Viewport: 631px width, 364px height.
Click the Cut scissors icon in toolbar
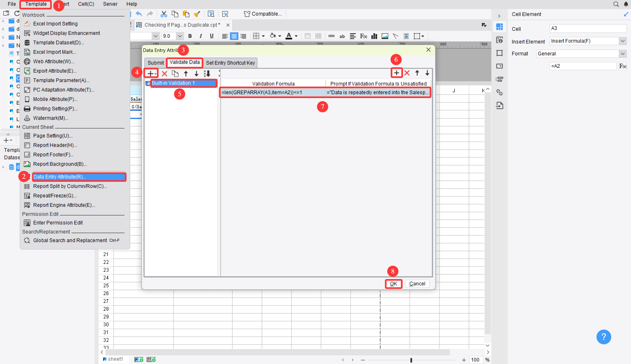[164, 14]
